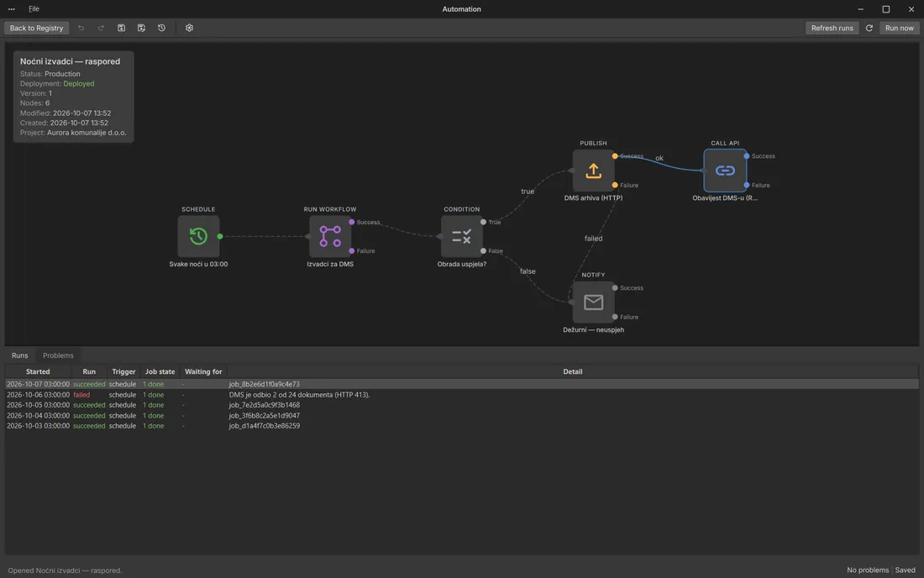Select the Condition node icon

[x=461, y=236]
